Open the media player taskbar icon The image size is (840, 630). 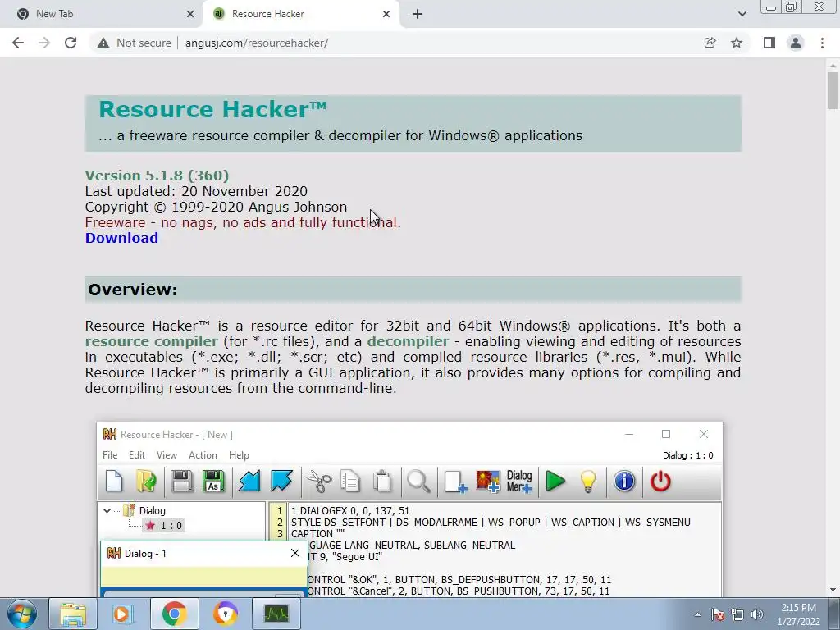122,614
